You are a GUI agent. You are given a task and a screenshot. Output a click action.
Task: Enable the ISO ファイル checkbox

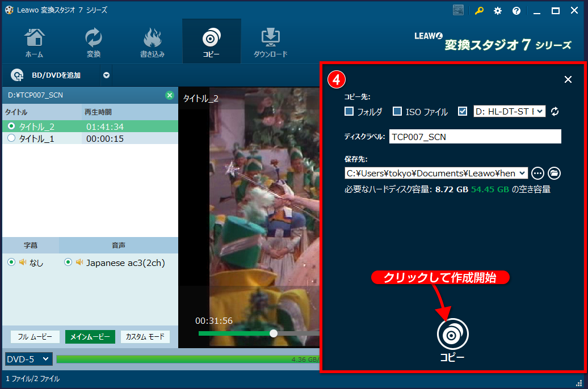(x=397, y=112)
